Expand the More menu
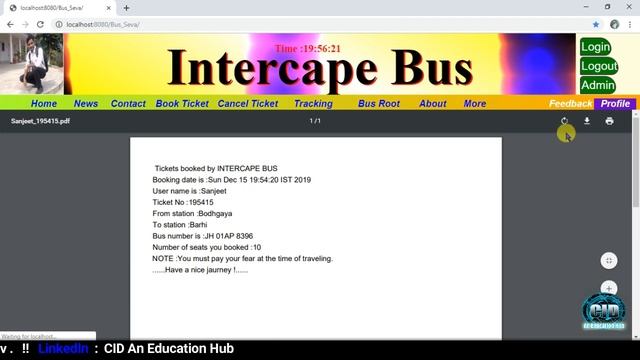Screen dimensions: 640x360 (x=475, y=104)
